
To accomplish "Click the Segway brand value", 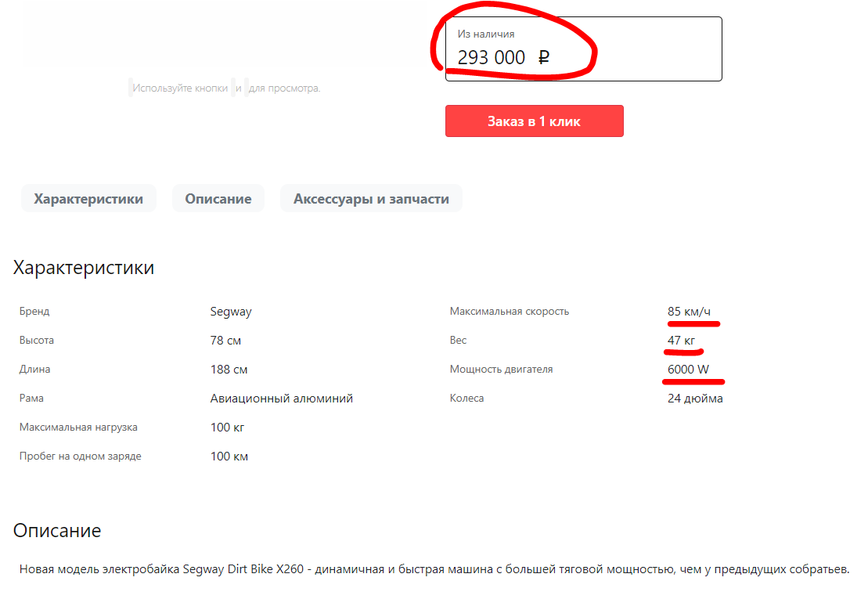I will [x=231, y=312].
